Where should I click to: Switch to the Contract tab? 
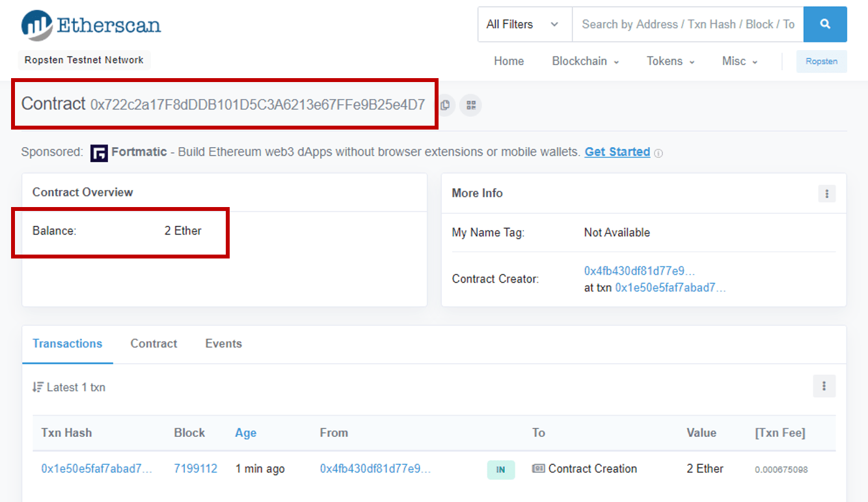tap(154, 344)
